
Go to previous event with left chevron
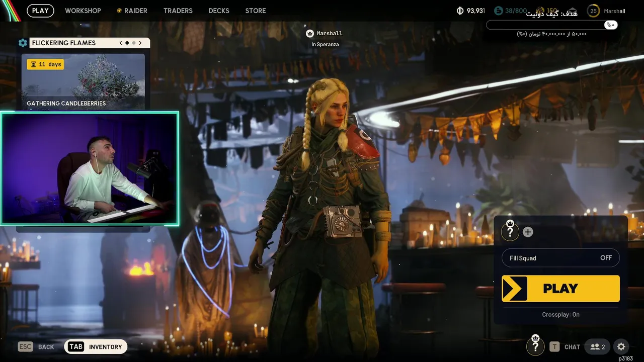point(121,43)
